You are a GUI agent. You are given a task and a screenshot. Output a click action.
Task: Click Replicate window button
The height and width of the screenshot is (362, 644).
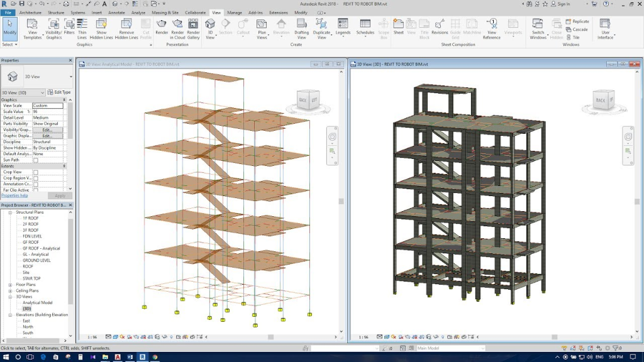tap(577, 21)
